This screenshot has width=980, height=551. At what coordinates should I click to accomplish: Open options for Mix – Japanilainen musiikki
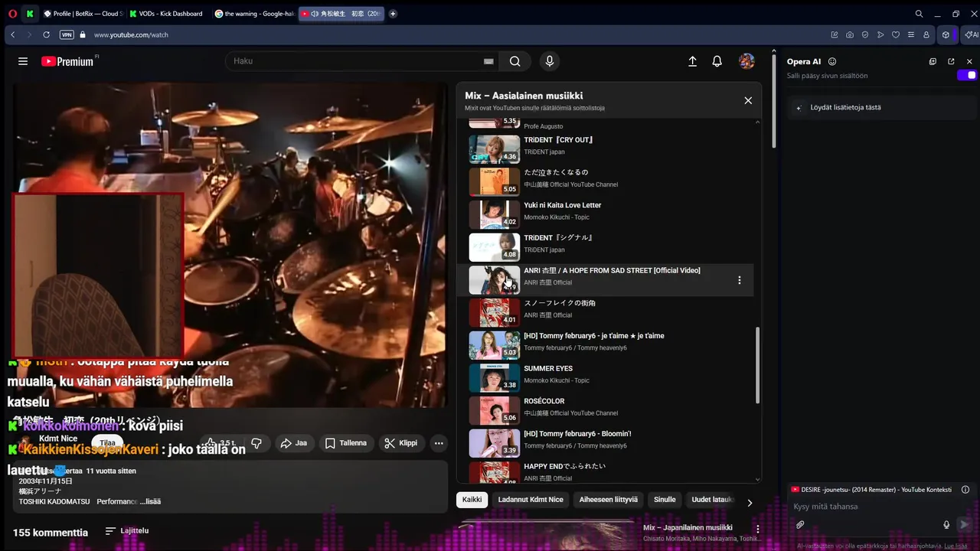pyautogui.click(x=758, y=529)
